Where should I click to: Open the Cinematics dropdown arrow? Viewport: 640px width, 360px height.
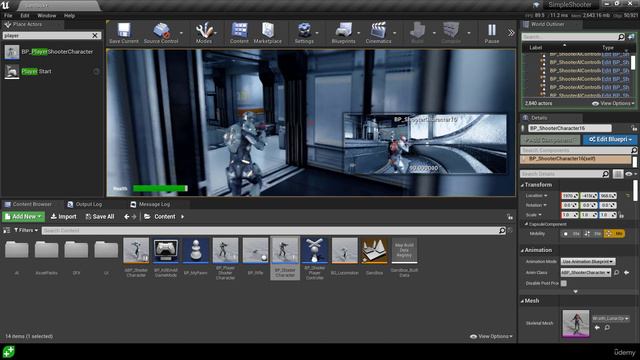coord(394,33)
